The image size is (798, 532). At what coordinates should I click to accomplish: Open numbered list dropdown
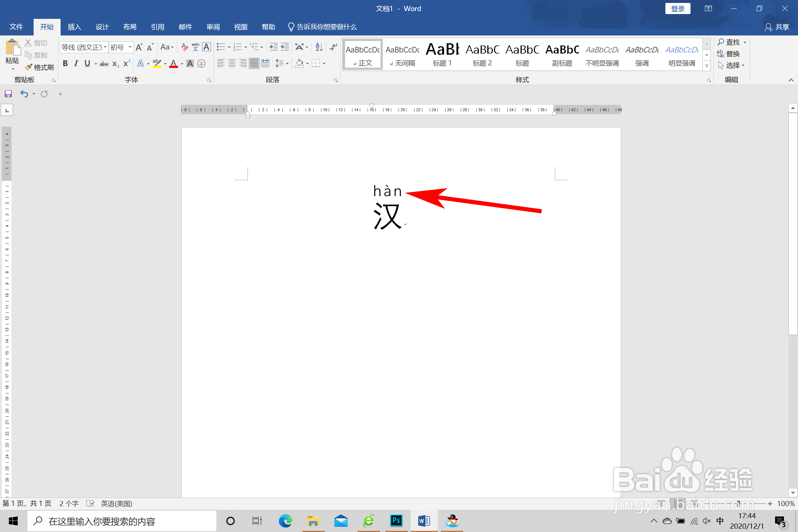(246, 47)
